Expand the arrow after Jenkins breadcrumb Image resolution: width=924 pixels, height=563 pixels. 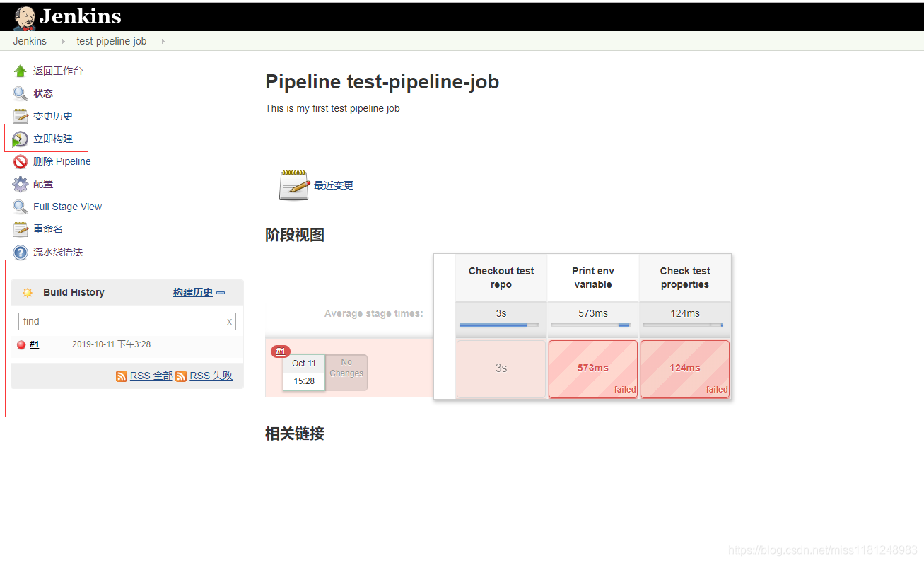click(x=63, y=41)
